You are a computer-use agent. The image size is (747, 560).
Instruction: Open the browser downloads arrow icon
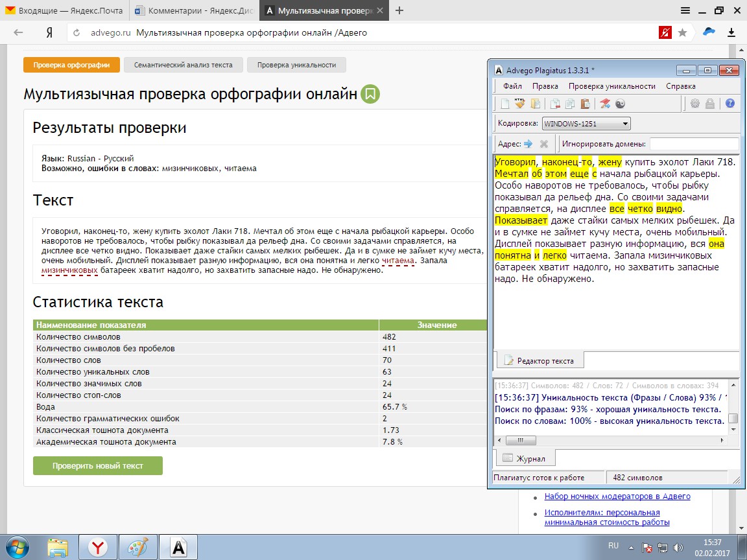(x=731, y=32)
